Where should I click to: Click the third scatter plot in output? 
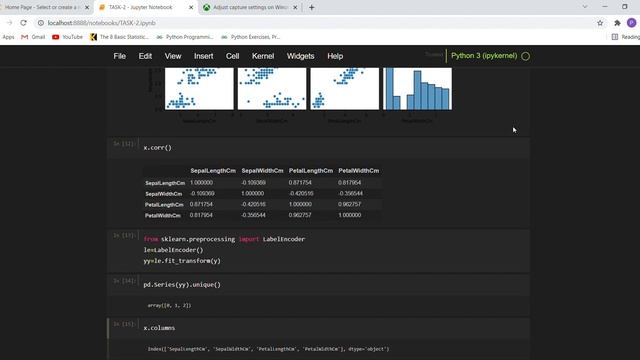(344, 89)
